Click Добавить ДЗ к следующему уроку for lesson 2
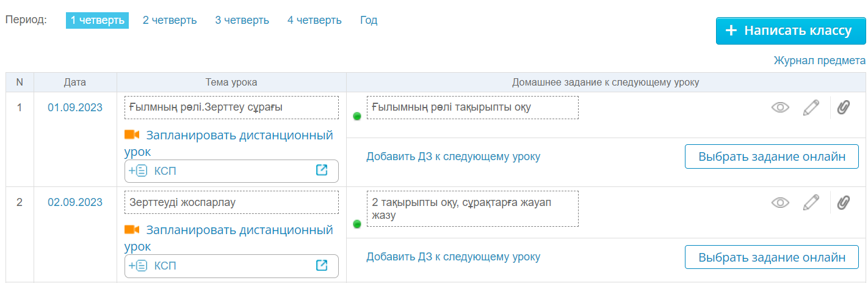868x283 pixels. [x=453, y=257]
